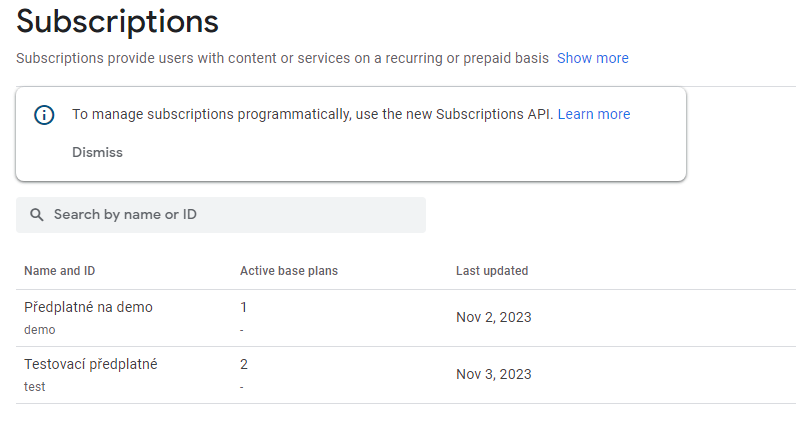The image size is (796, 434).
Task: Click active base plans count 2
Action: click(243, 364)
